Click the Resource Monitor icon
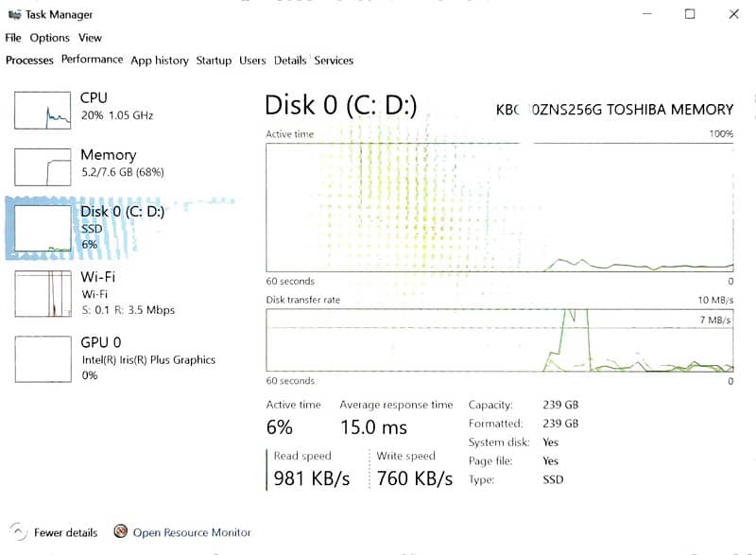 [x=120, y=532]
